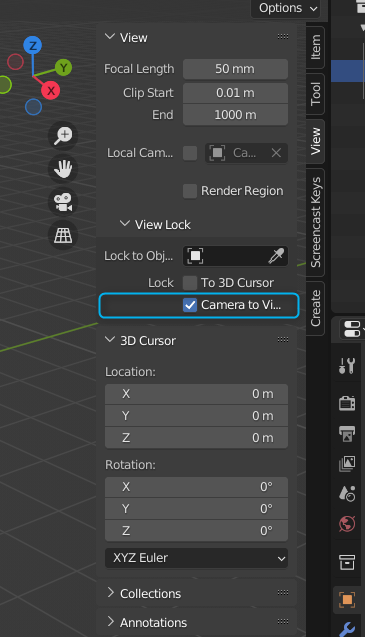Click the Z axis on navigation gizmo

click(33, 45)
